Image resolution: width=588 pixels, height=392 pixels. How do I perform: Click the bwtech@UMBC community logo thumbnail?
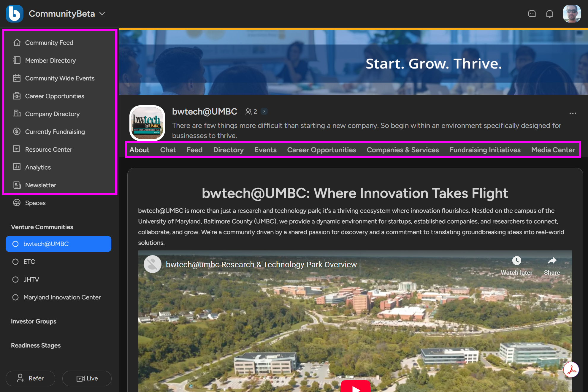tap(147, 123)
